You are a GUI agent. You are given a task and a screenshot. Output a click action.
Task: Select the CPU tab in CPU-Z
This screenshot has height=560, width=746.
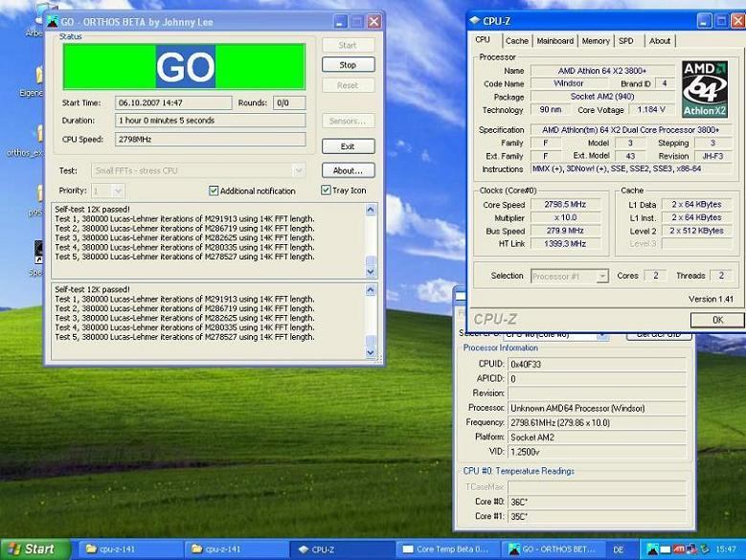483,40
